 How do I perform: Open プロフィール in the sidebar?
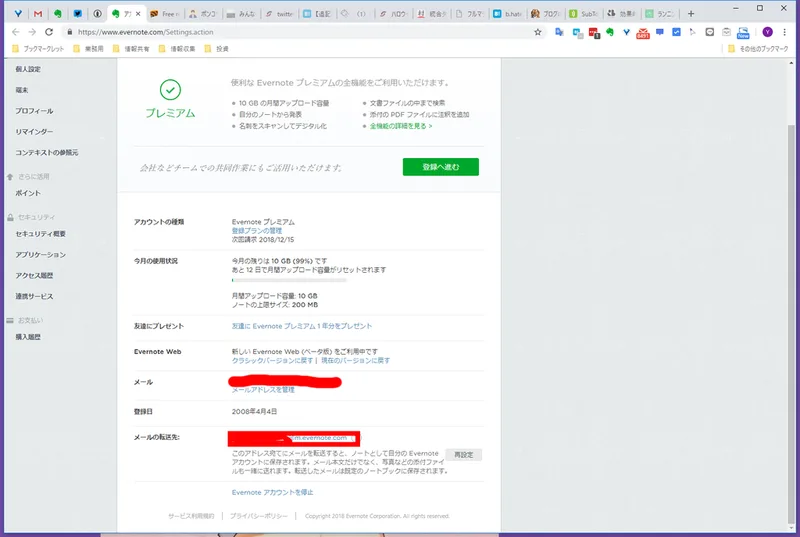pos(34,111)
